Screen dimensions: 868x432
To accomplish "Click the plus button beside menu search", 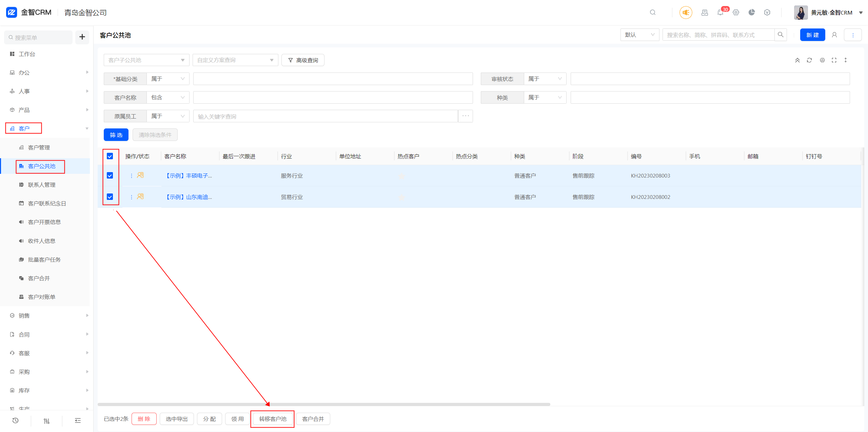I will (82, 37).
